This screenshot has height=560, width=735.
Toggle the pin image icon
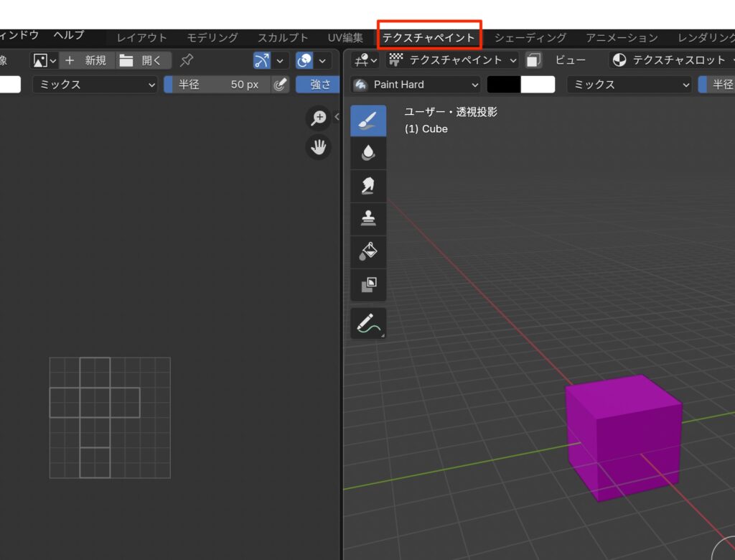click(187, 60)
